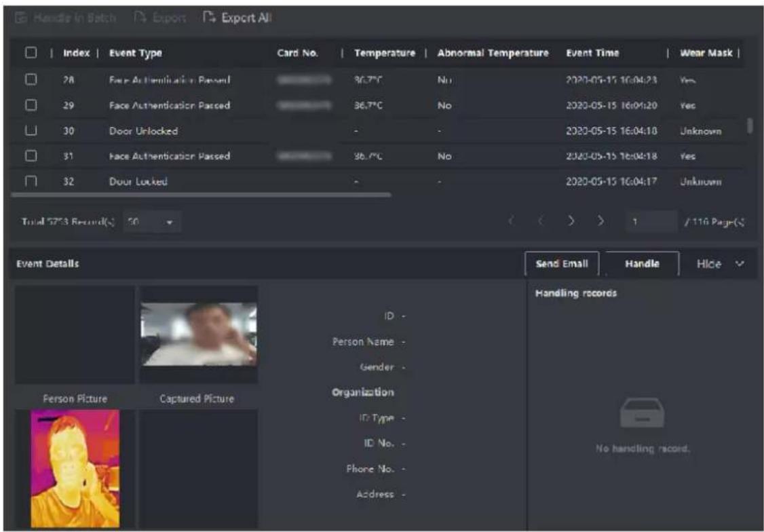Sort by Abnormal Temperature column header
764x532 pixels.
click(493, 53)
